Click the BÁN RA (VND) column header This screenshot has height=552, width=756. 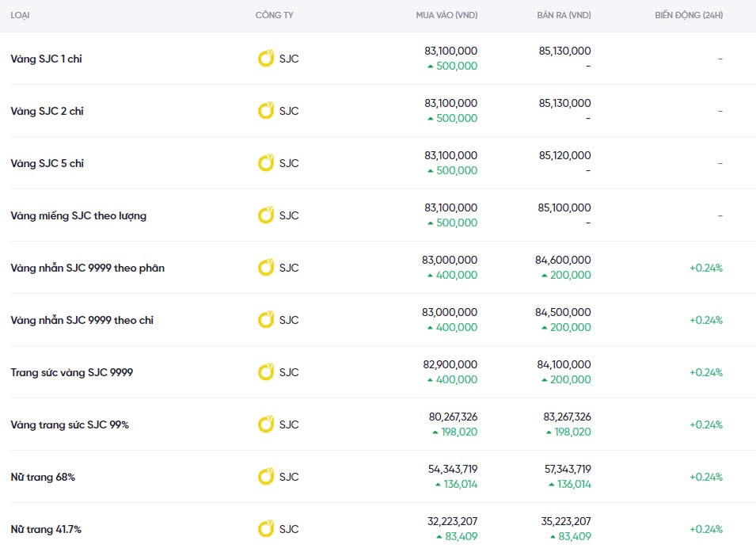pyautogui.click(x=563, y=16)
